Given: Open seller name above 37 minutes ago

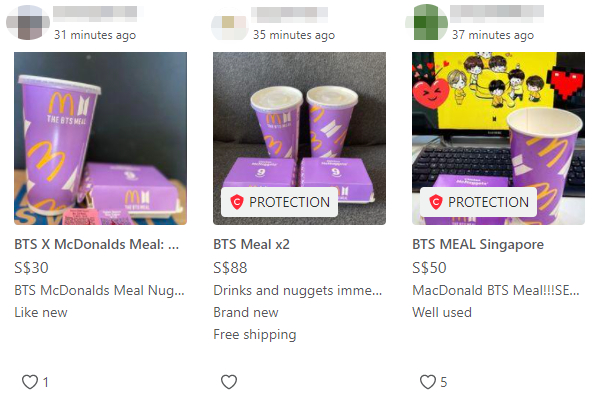Looking at the screenshot, I should pos(497,12).
